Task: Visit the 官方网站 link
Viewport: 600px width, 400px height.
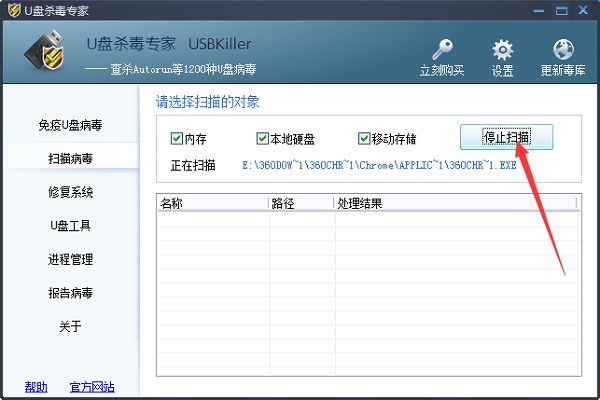Action: point(92,386)
